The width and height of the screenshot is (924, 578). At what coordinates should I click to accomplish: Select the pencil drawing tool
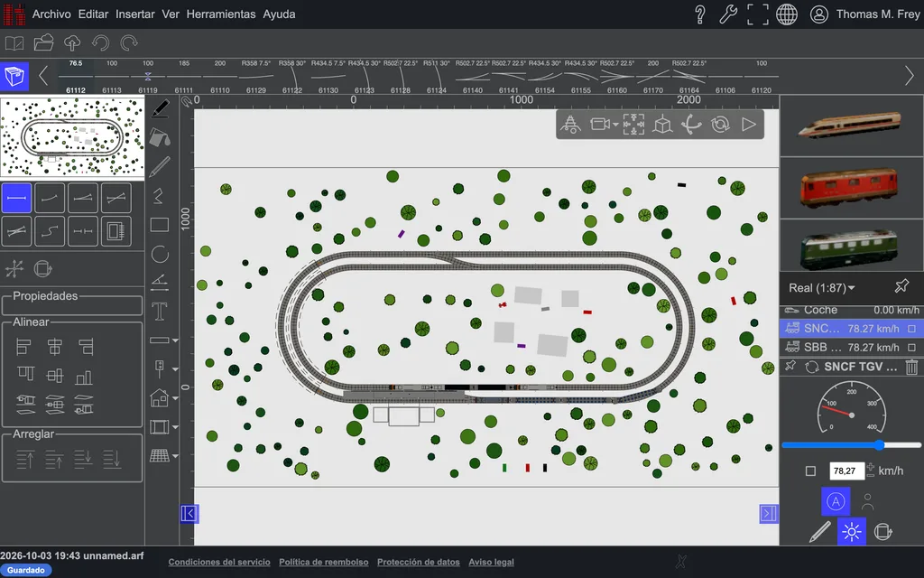point(160,167)
